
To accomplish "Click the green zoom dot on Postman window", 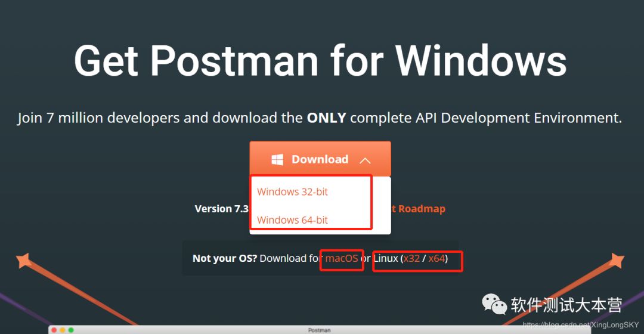I will (x=71, y=330).
